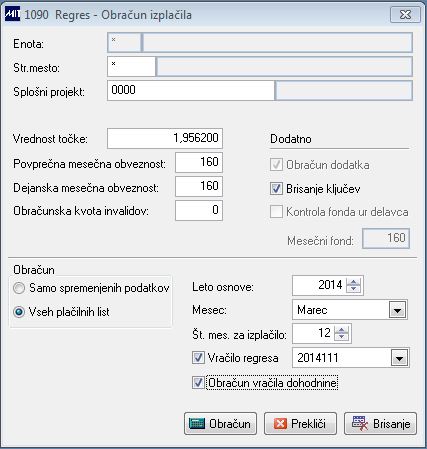Toggle Obračun vračila dohodnine checkbox
Viewport: 427px width, 449px height.
click(x=198, y=383)
